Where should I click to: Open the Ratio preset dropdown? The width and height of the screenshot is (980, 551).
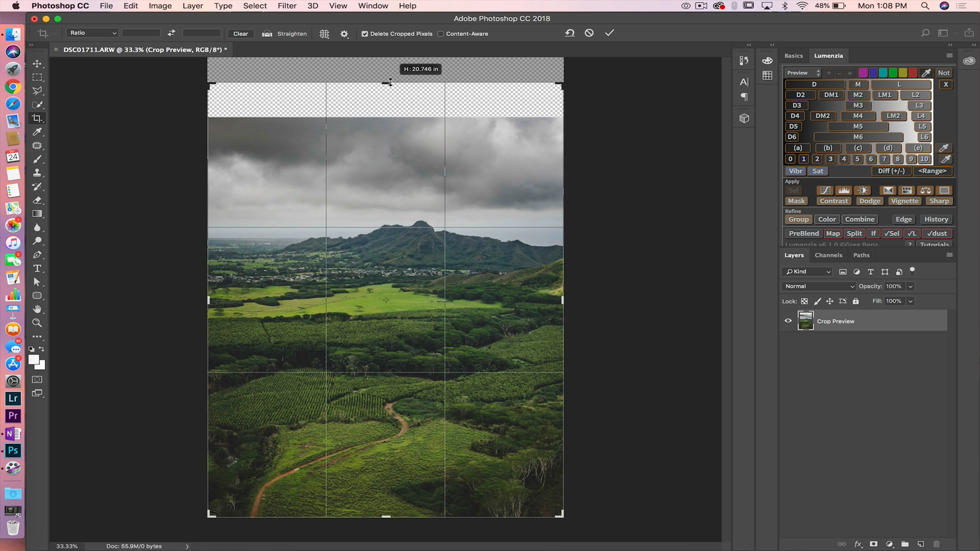pyautogui.click(x=93, y=33)
